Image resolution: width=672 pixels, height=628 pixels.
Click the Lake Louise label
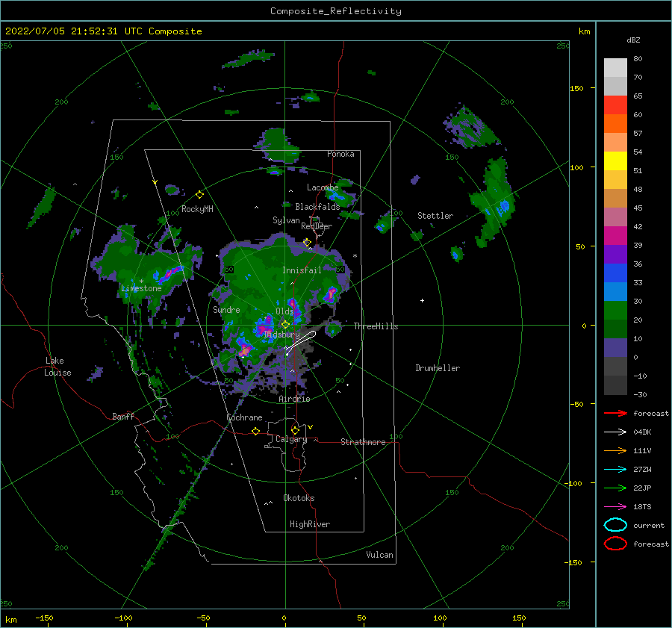coord(58,367)
